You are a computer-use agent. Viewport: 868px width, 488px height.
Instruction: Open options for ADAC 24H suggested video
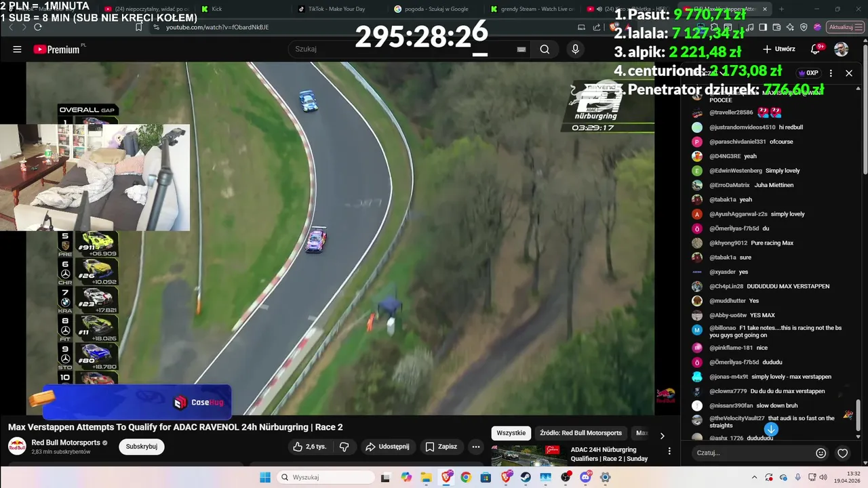(x=669, y=451)
